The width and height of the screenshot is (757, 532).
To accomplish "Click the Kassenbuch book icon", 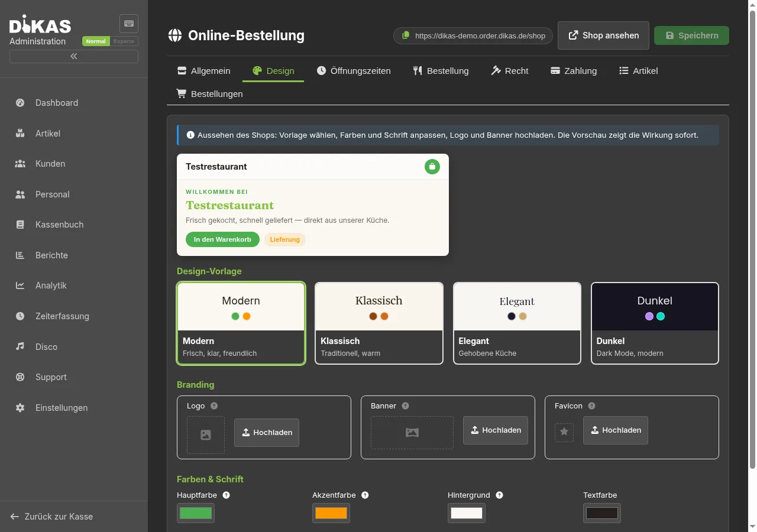I will [x=20, y=225].
